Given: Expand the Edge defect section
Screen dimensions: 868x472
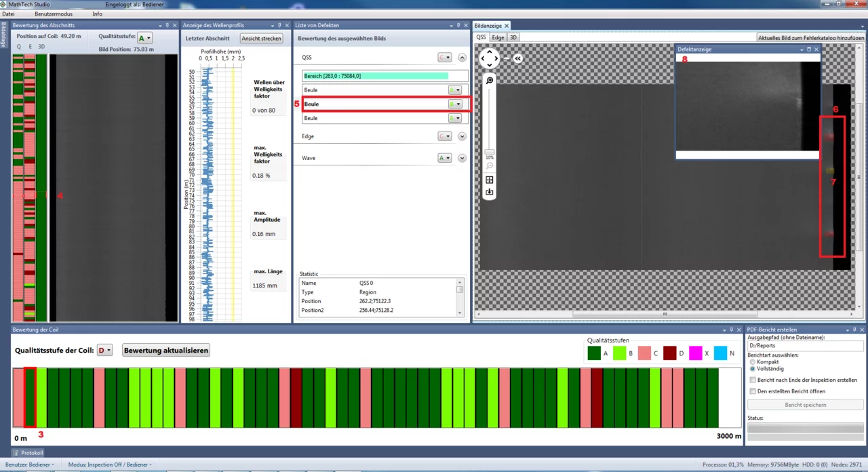Looking at the screenshot, I should click(462, 136).
